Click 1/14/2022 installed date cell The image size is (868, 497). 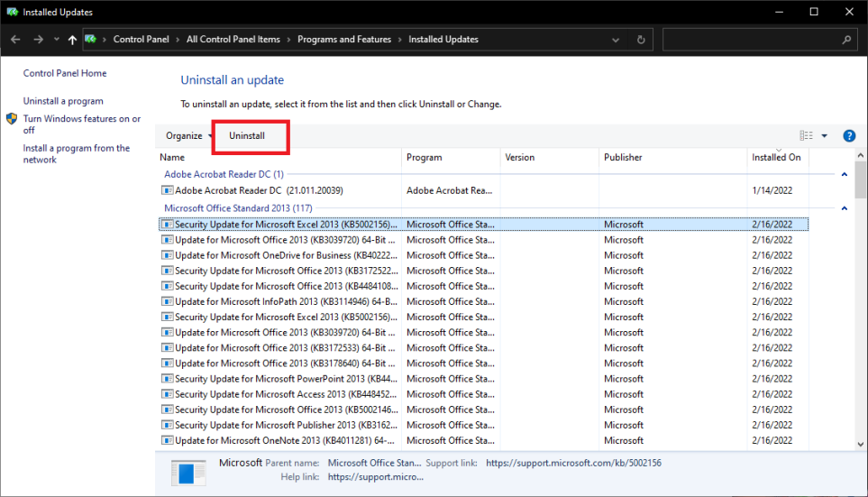coord(772,190)
